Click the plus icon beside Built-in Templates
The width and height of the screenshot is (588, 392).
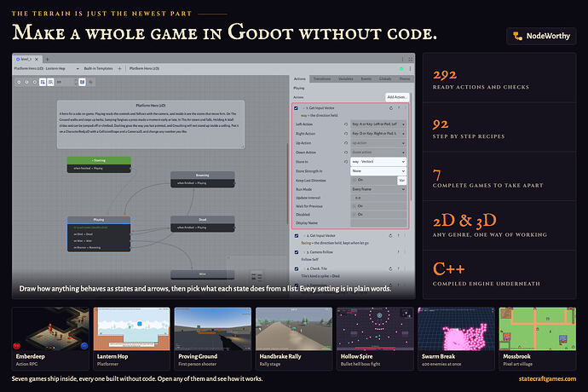point(119,69)
